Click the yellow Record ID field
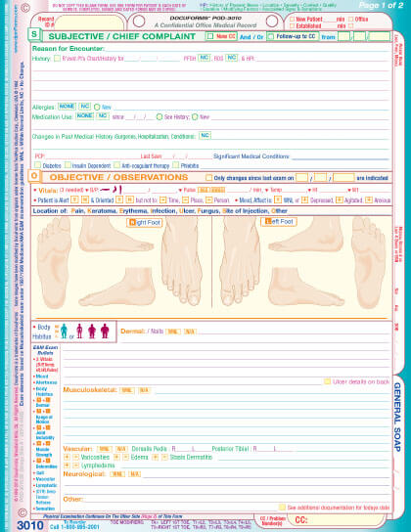This screenshot has height=532, width=411. click(89, 22)
